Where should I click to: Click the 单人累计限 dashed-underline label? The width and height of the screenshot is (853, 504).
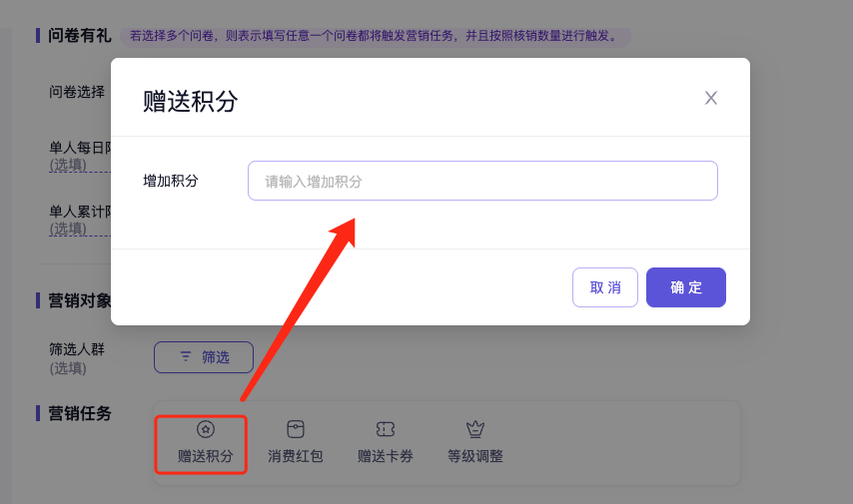click(79, 212)
